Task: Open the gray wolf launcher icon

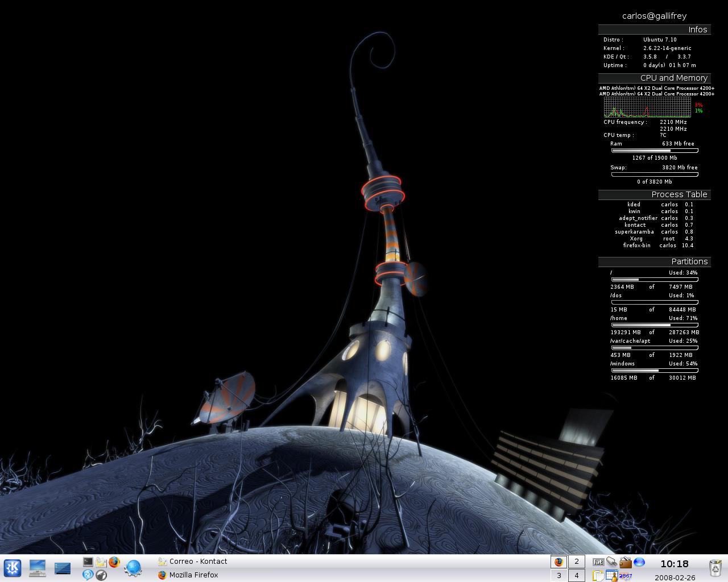Action: pos(101,575)
